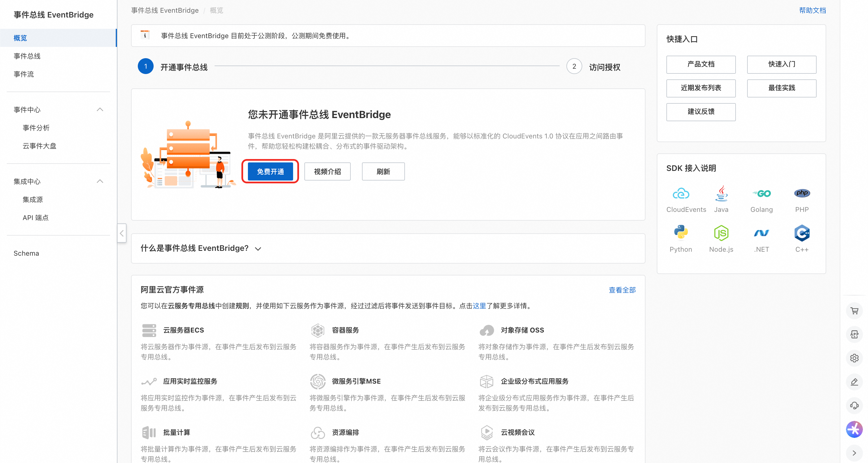Click the 容器服务 cube icon

point(318,331)
